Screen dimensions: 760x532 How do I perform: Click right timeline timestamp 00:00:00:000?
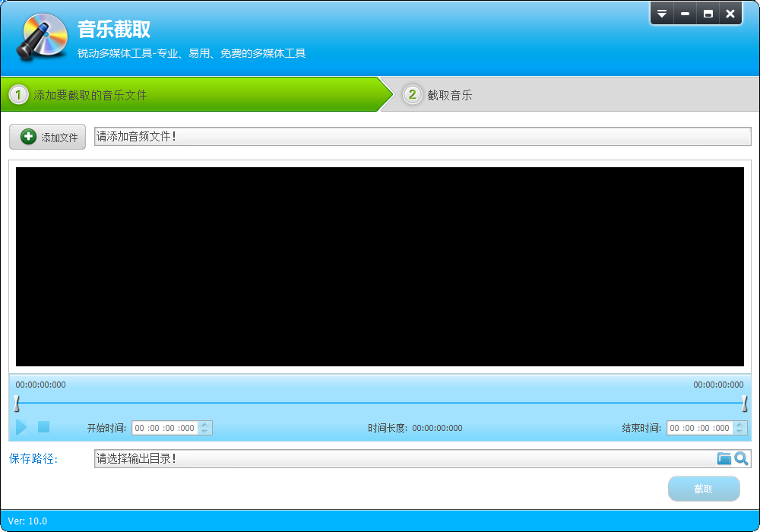click(x=718, y=385)
